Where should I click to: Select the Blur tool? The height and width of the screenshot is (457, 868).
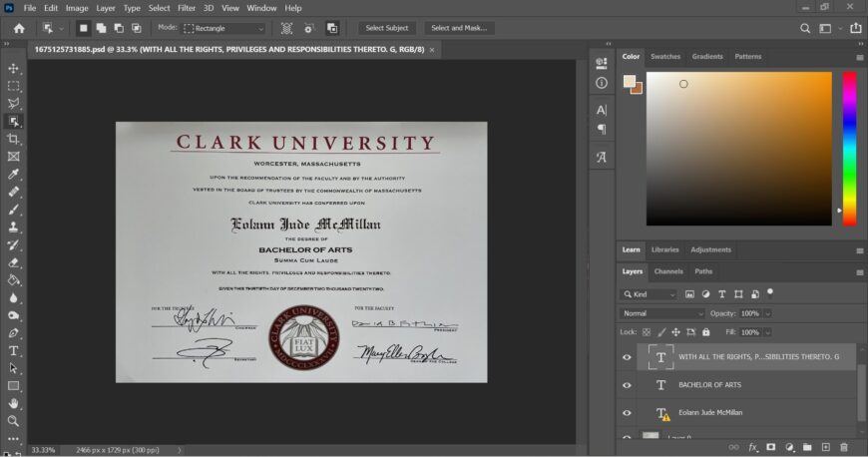[13, 298]
